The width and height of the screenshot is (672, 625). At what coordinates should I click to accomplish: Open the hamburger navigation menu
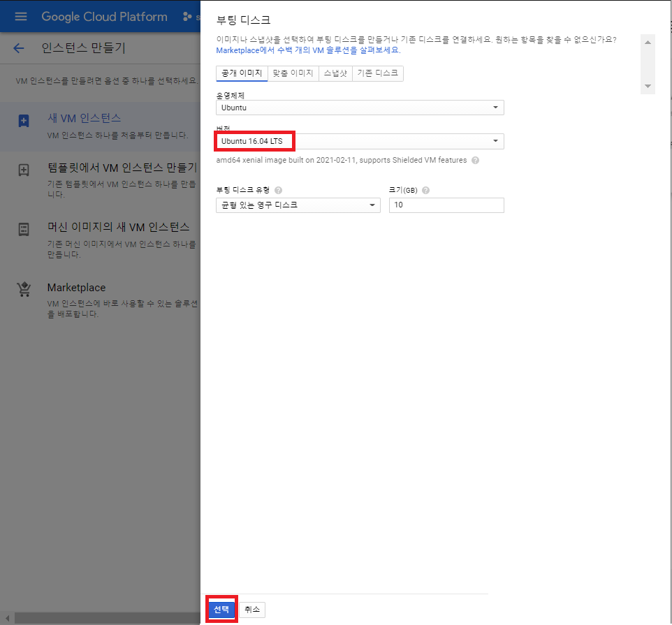point(20,17)
